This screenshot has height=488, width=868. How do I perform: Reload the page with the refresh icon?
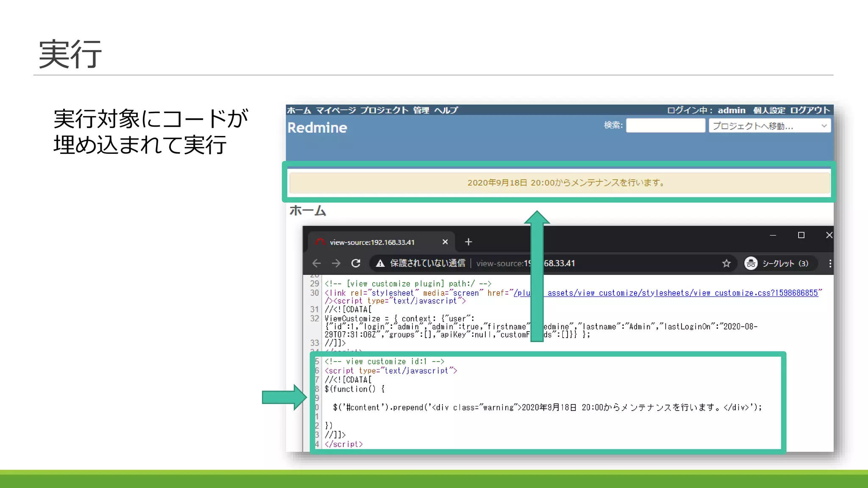point(356,263)
